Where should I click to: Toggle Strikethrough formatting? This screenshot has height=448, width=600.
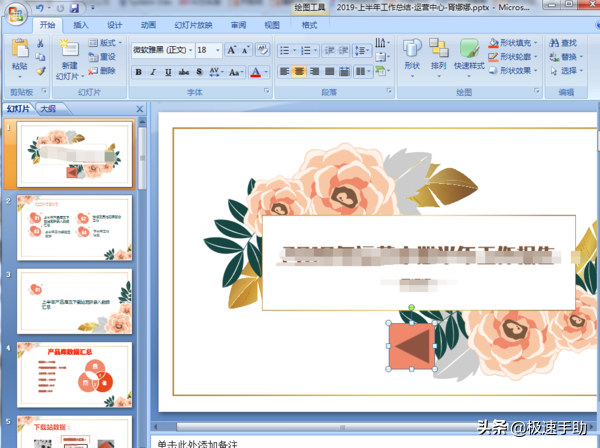click(184, 72)
